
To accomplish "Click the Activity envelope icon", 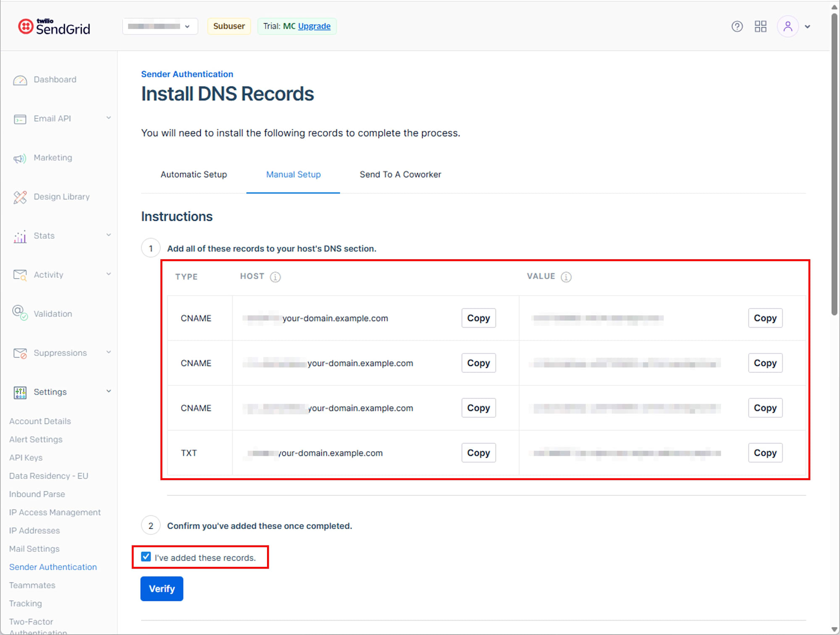I will [20, 275].
